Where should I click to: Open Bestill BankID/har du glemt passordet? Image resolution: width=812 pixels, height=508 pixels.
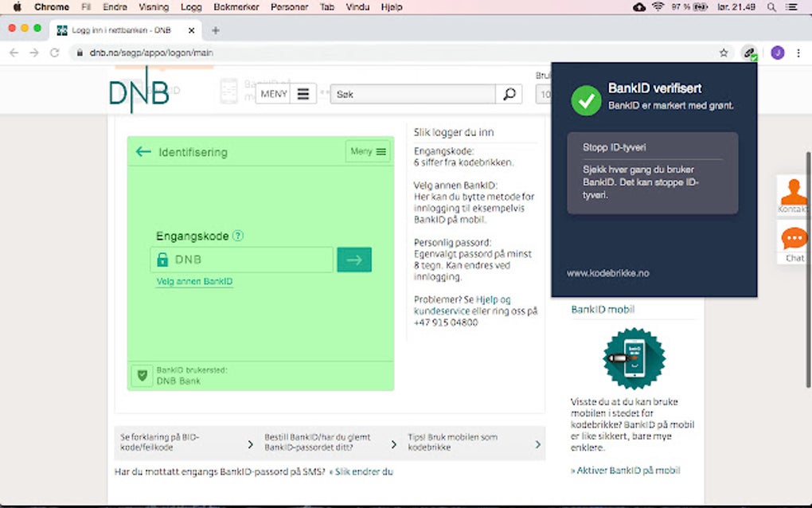[330, 443]
